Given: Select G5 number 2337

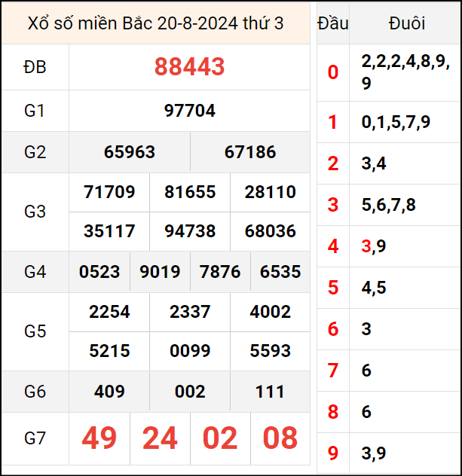Looking at the screenshot, I should [190, 312].
